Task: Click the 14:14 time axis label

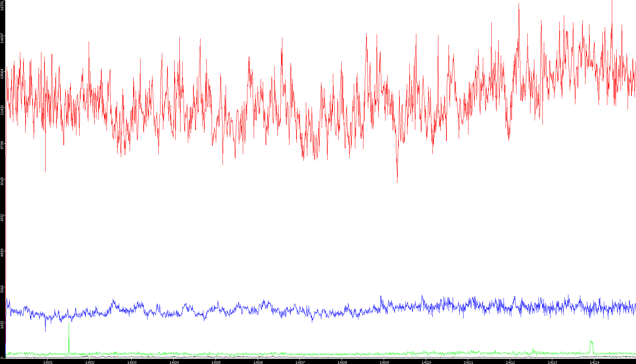Action: coord(594,362)
